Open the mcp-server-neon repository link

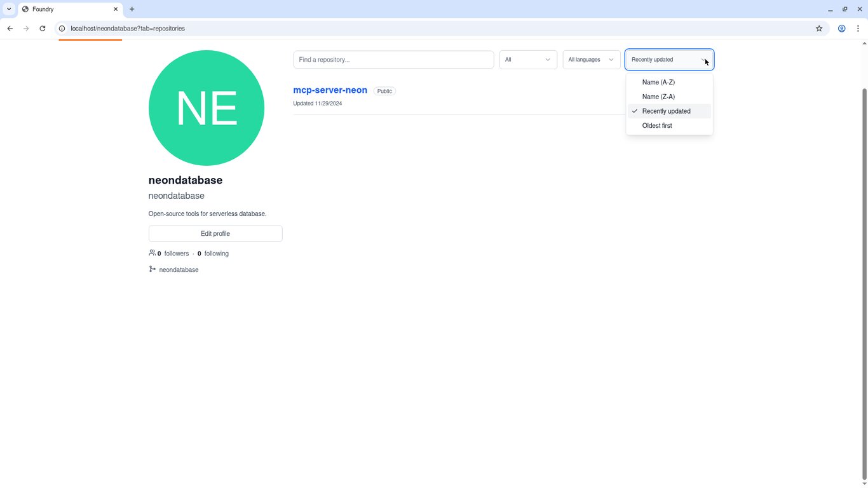[x=330, y=90]
